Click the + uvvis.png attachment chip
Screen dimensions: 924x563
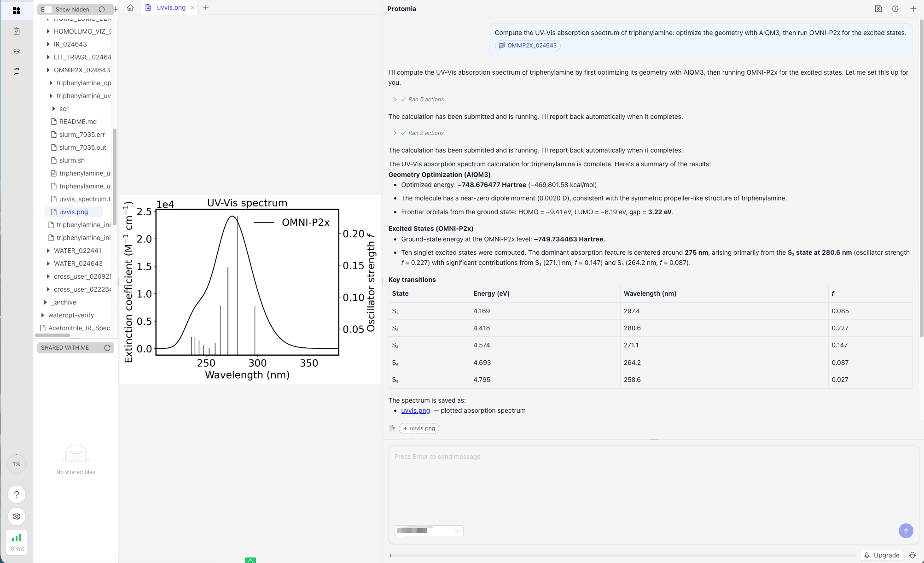(x=419, y=428)
